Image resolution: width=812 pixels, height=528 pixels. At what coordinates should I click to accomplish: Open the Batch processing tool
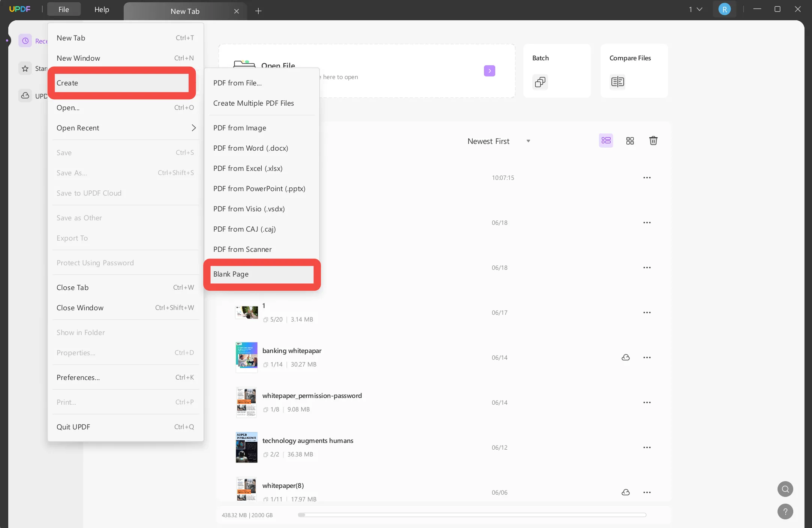tap(557, 70)
